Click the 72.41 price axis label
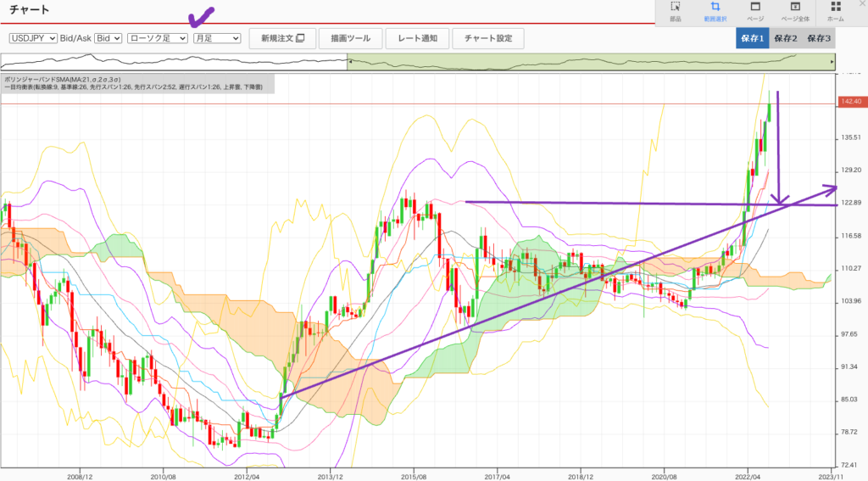 click(x=851, y=465)
